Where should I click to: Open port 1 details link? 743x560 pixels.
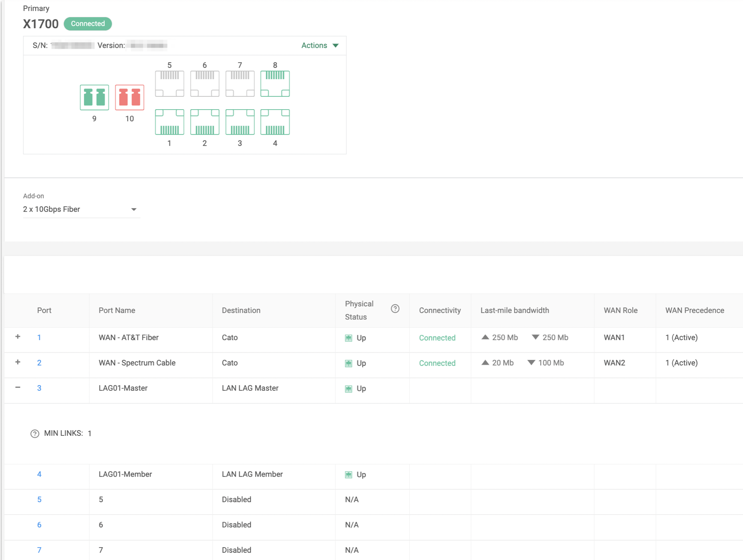click(x=39, y=337)
